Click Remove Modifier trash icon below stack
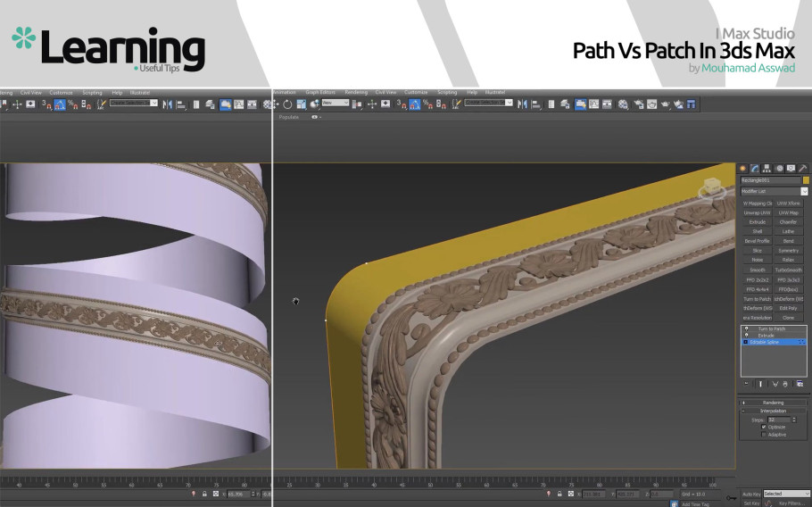This screenshot has width=812, height=507. click(x=785, y=384)
